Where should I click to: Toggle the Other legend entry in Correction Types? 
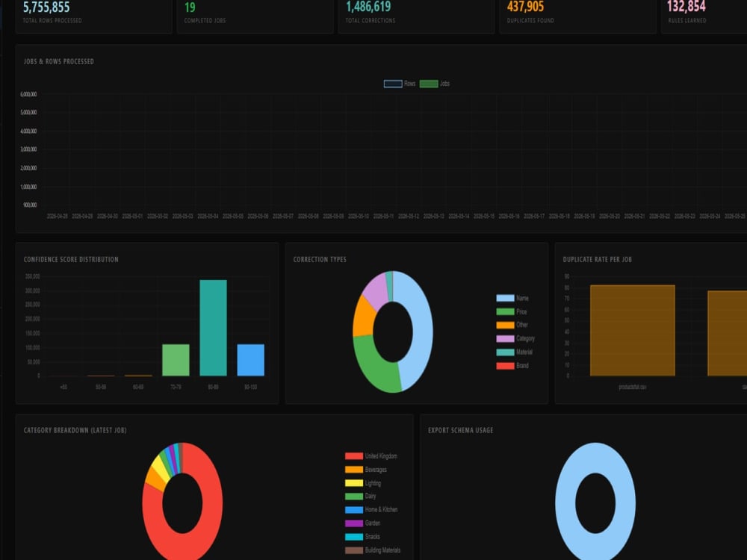point(512,325)
